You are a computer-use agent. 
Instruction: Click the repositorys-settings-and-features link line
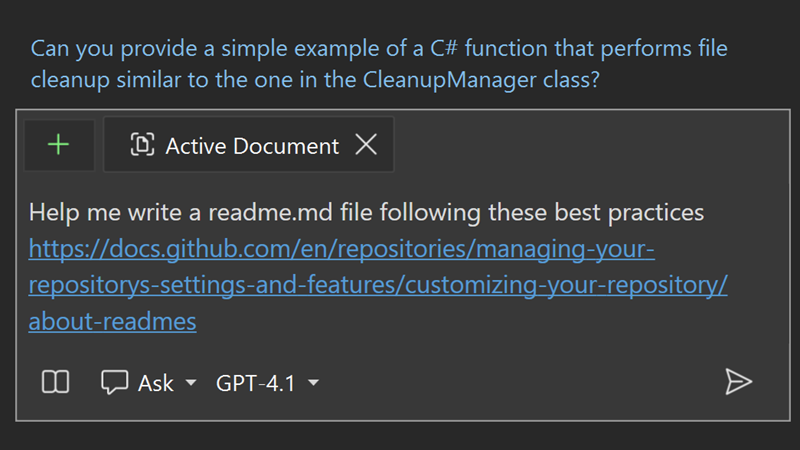click(x=378, y=285)
